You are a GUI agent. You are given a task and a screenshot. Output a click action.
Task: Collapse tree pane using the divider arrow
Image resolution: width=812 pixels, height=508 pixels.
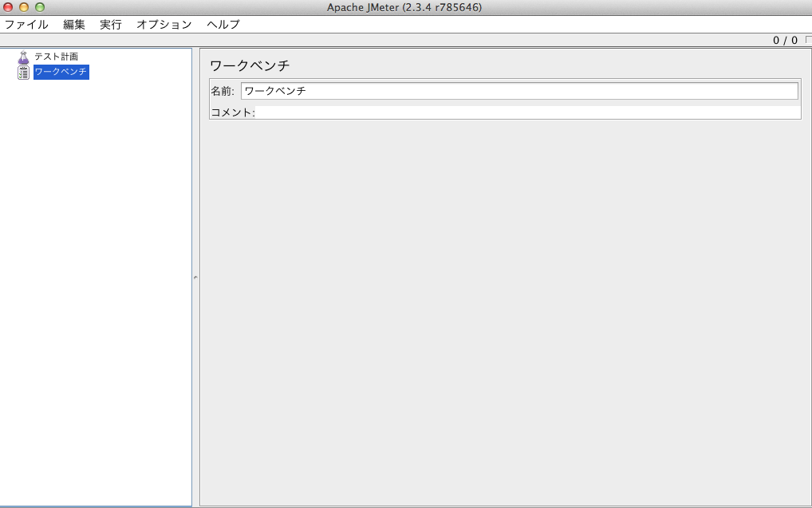(195, 278)
